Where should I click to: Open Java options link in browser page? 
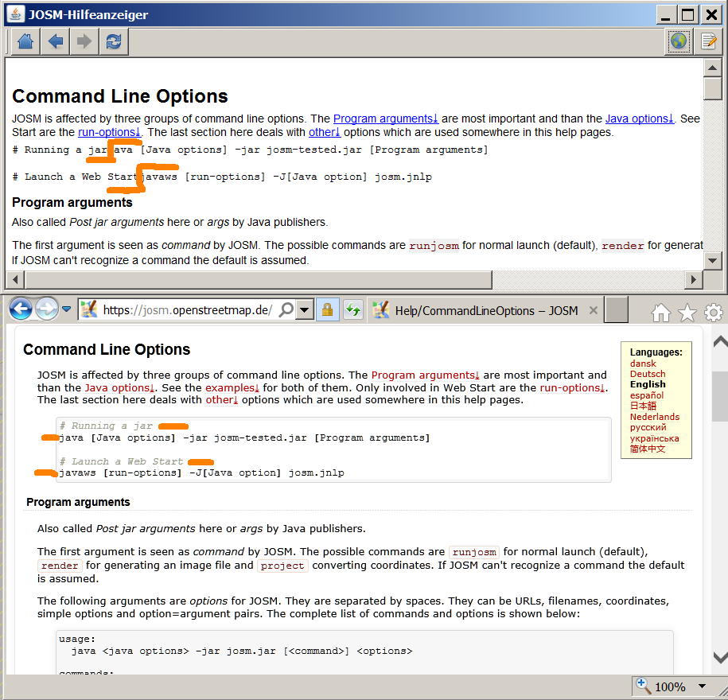click(x=120, y=387)
